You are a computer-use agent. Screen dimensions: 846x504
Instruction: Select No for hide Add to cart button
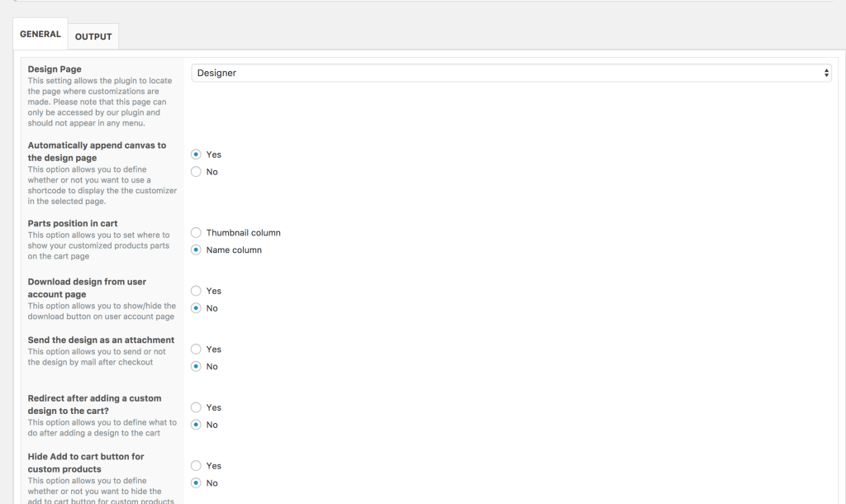point(196,483)
